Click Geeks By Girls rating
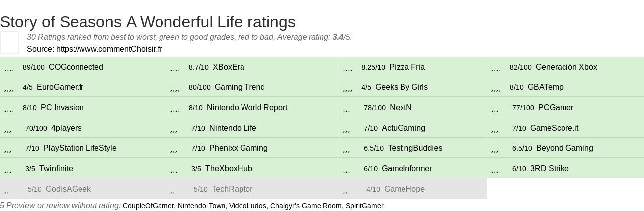Viewport: 644px width, 211px height. (x=401, y=87)
